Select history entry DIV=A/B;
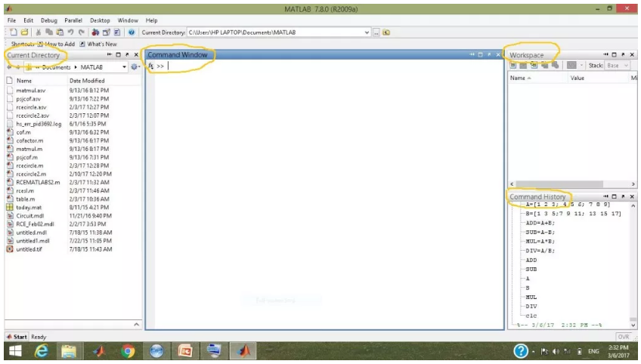This screenshot has height=364, width=641. pos(540,251)
